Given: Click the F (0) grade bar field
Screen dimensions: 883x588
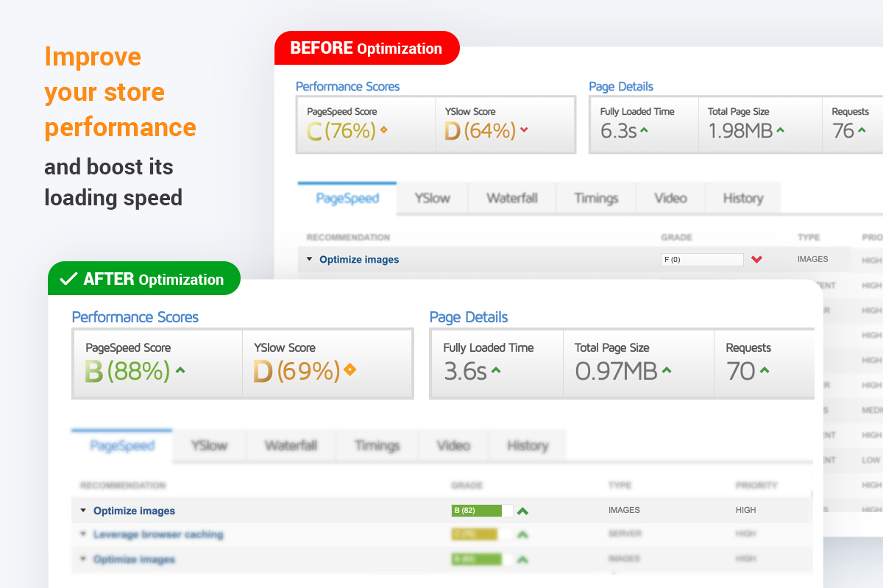Looking at the screenshot, I should tap(702, 259).
